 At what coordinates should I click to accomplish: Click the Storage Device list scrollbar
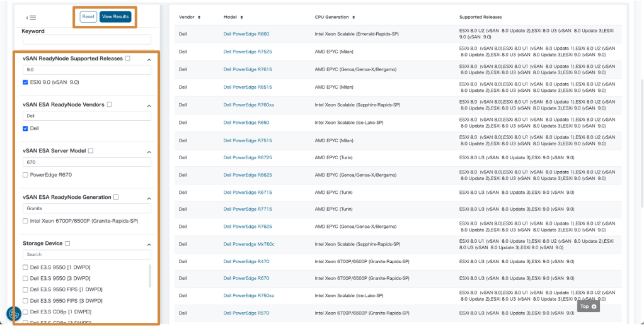(x=149, y=276)
